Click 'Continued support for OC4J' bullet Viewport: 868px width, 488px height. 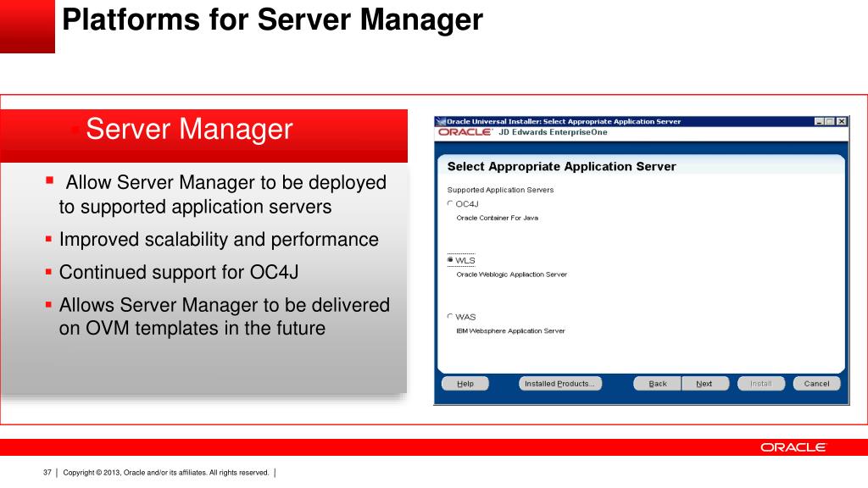[179, 272]
